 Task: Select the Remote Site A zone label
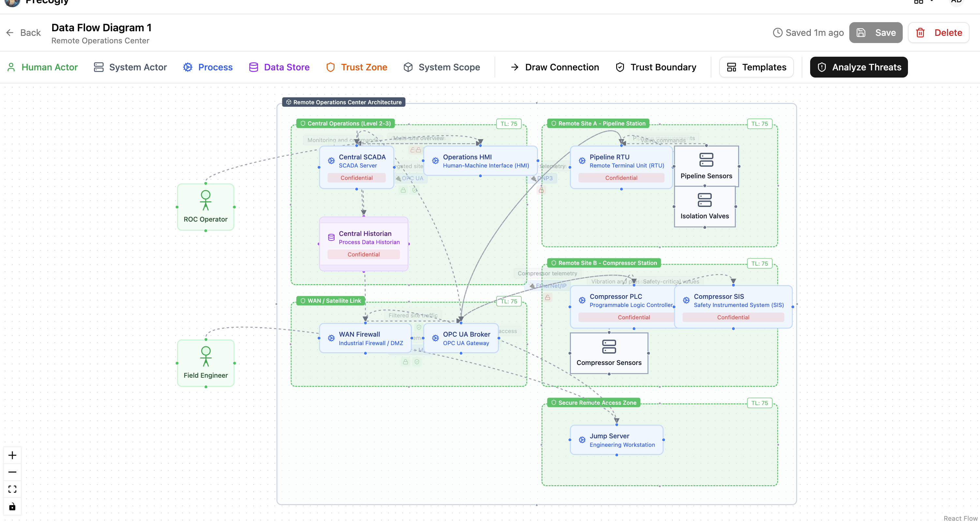[598, 124]
